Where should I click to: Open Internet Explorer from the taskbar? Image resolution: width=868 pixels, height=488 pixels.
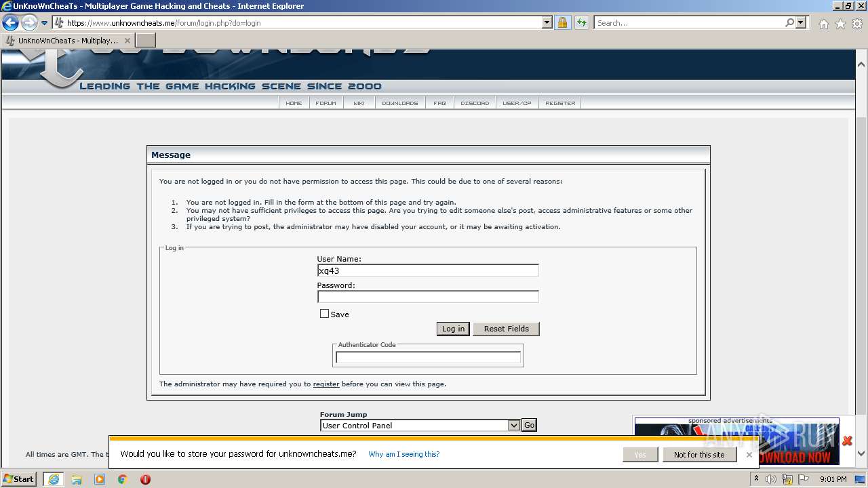click(x=54, y=479)
